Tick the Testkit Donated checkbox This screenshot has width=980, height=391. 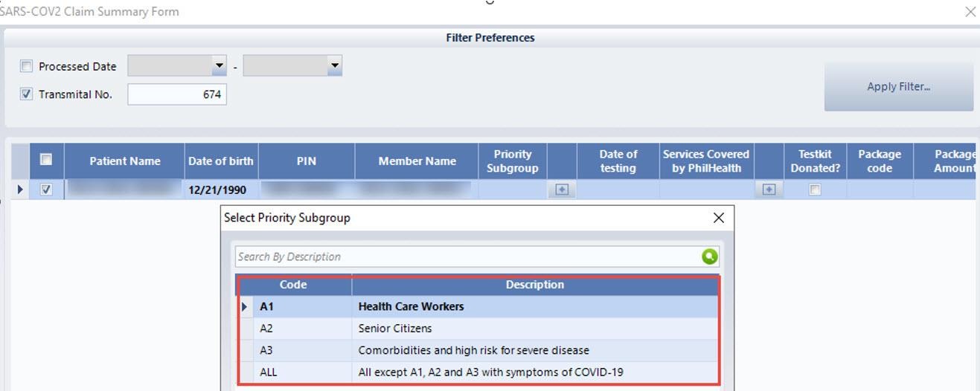click(x=815, y=190)
